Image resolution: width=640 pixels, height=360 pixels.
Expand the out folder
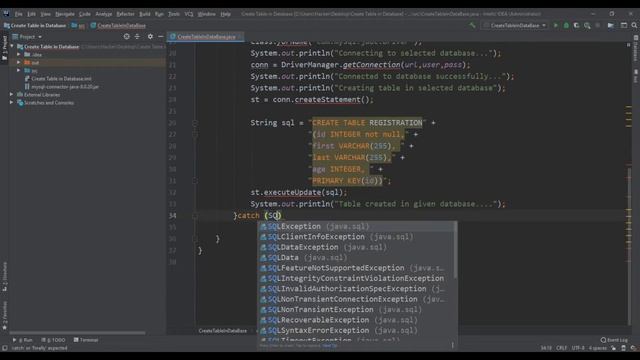19,62
